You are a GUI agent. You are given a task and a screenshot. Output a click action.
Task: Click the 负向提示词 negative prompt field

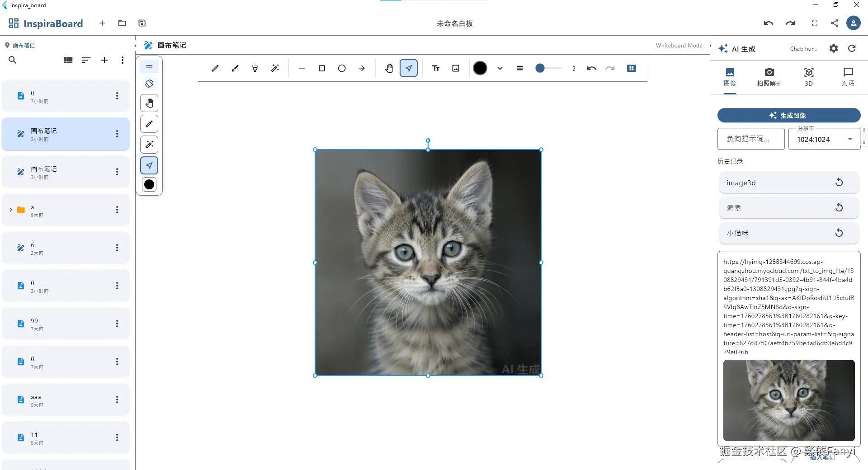(751, 139)
